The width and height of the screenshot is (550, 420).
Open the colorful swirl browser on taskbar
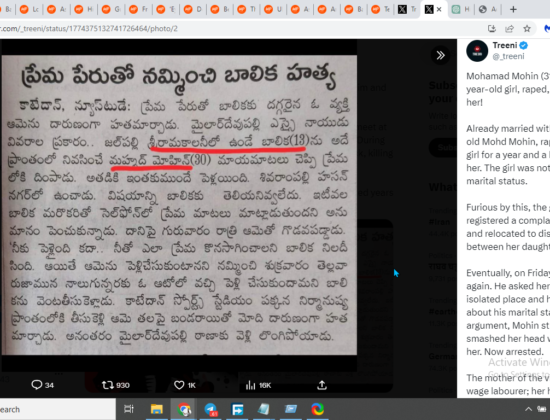(317, 409)
